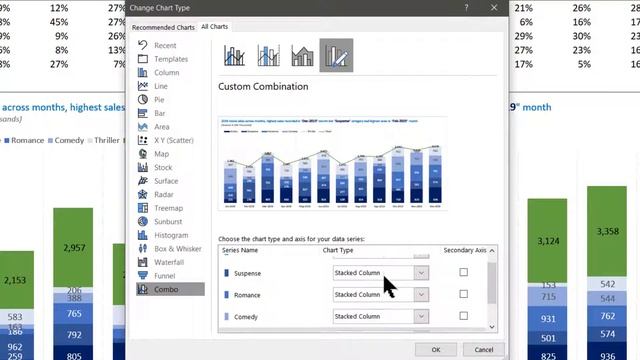
Task: Select Surface chart category icon
Action: click(142, 180)
